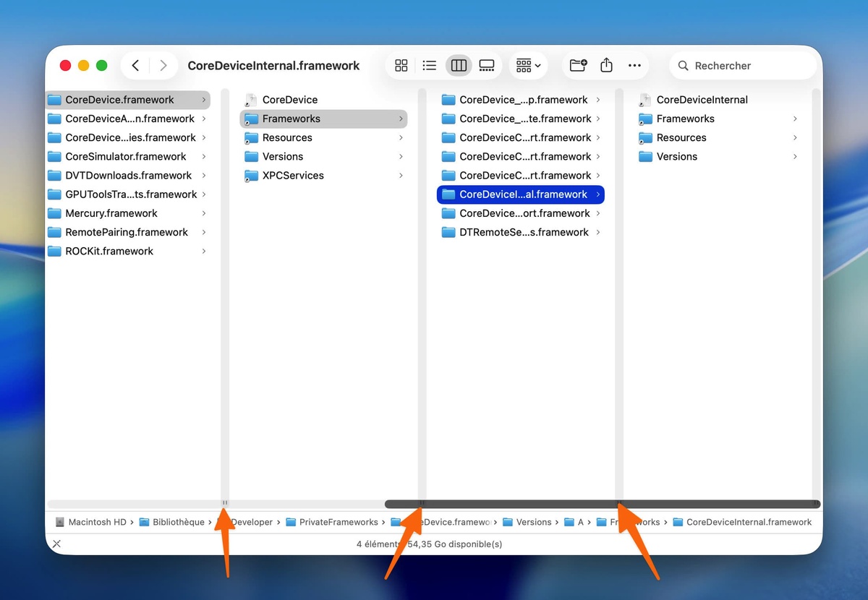Expand chevron beside CoreDevice_...p.framework
Viewport: 868px width, 600px height.
598,100
